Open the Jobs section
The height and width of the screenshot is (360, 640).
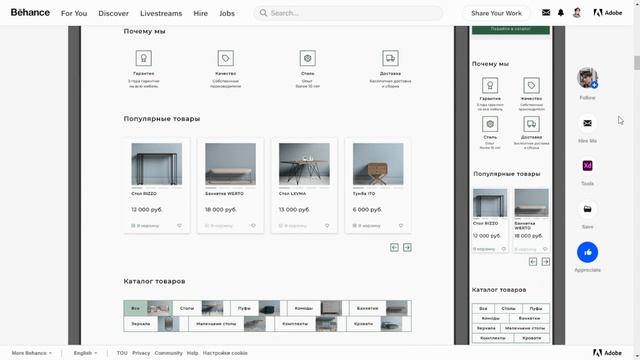click(x=227, y=13)
